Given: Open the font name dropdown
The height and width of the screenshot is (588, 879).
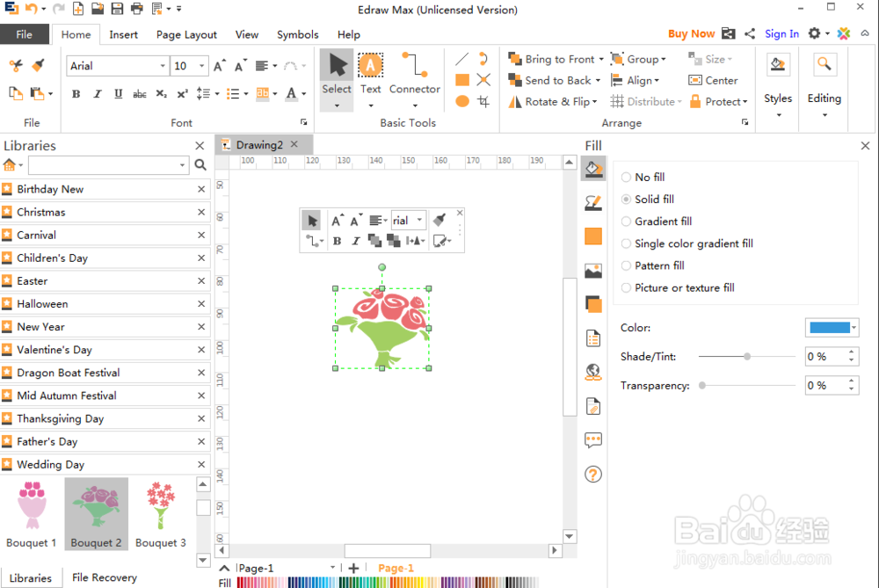Looking at the screenshot, I should coord(163,66).
